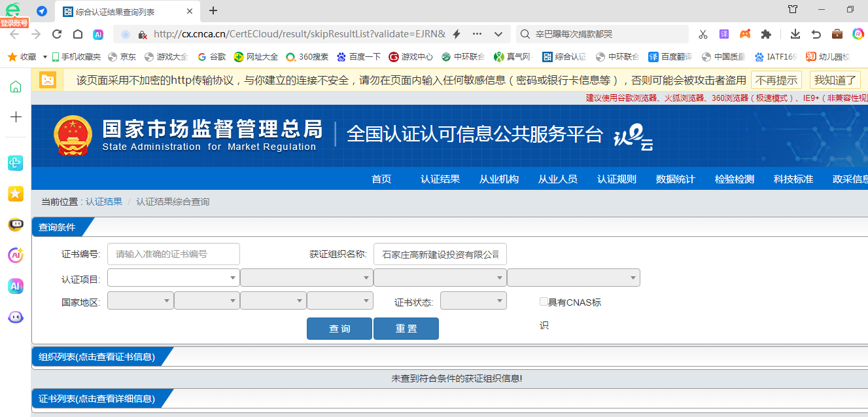Open the sidebar purple ghost icon
Screen dimensions: 868x417
(16, 317)
